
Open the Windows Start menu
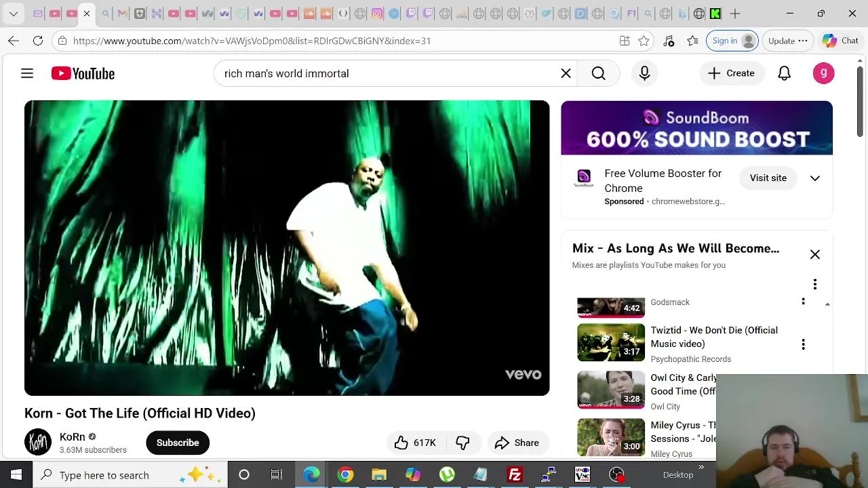pyautogui.click(x=16, y=475)
